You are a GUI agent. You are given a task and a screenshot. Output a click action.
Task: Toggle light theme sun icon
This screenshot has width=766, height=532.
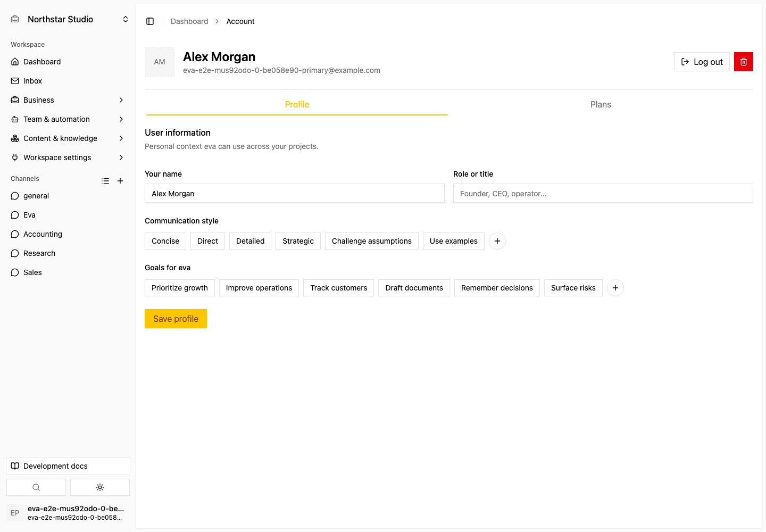[100, 487]
